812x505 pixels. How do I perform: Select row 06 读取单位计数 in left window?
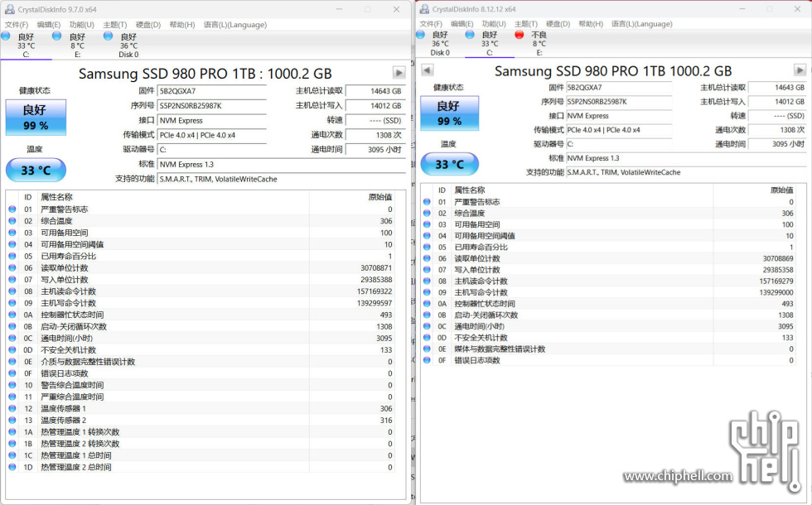tap(201, 268)
